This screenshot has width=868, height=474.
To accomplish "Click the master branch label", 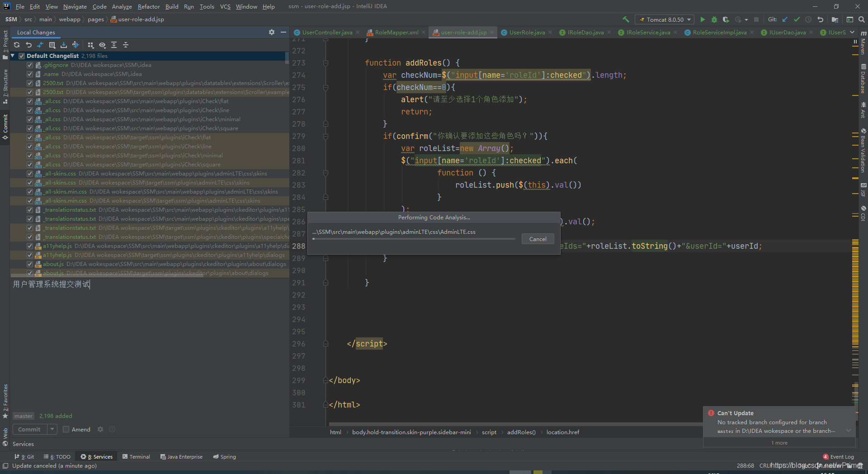I will tap(23, 416).
